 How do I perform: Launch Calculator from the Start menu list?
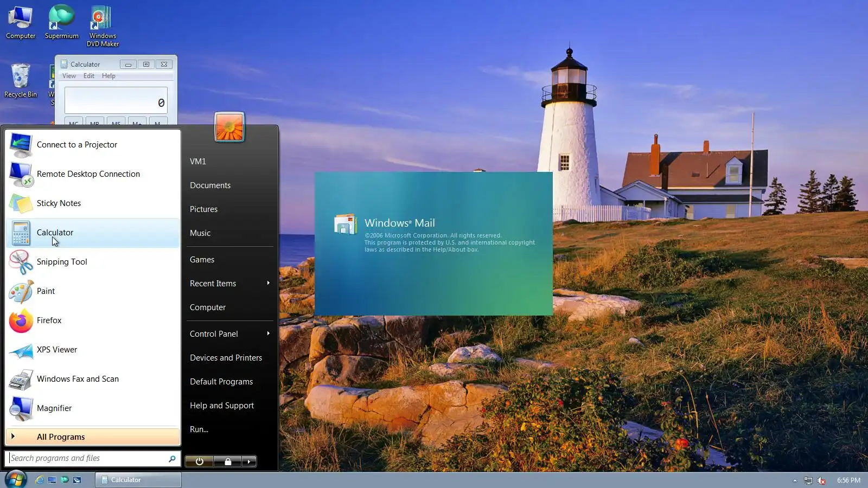[93, 233]
